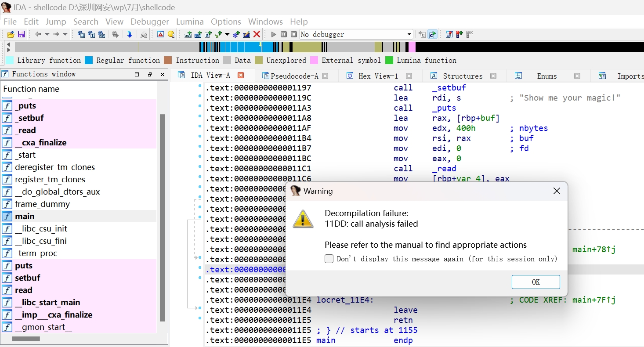Click the blue down-arrow jump icon
This screenshot has width=644, height=347.
pos(130,34)
